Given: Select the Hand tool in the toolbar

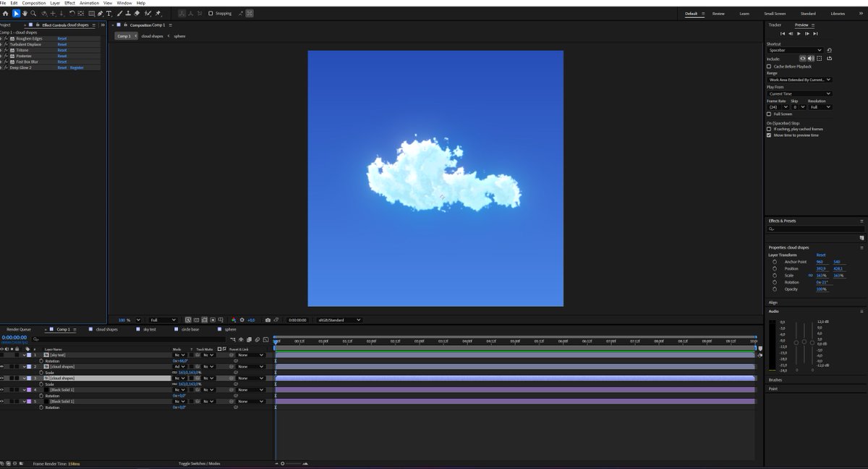Looking at the screenshot, I should click(x=25, y=13).
